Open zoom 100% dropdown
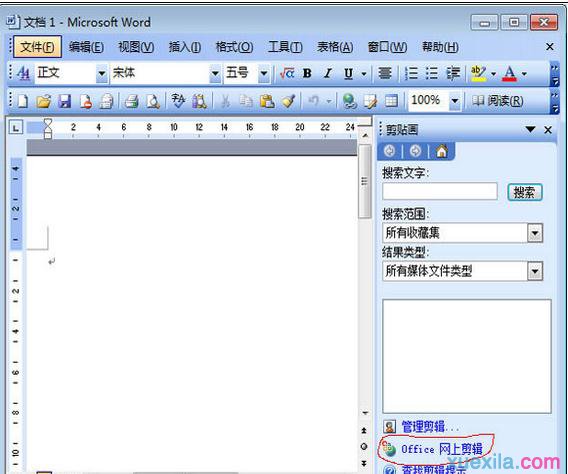Viewport: 568px width, 474px height. (455, 101)
